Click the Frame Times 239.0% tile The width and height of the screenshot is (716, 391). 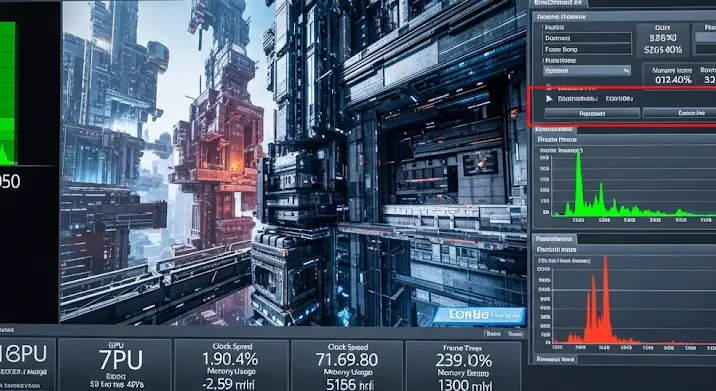click(x=463, y=365)
